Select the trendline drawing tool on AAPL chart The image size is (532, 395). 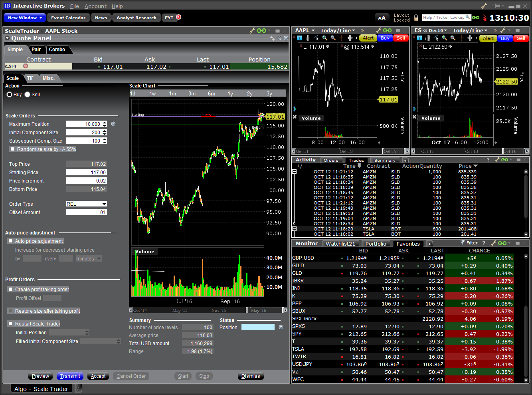point(315,38)
